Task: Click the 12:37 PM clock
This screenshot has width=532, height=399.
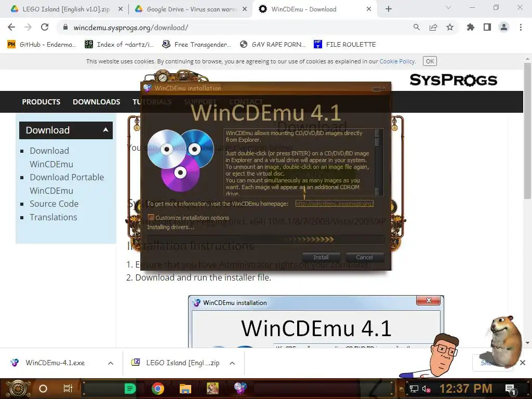Action: click(x=466, y=389)
